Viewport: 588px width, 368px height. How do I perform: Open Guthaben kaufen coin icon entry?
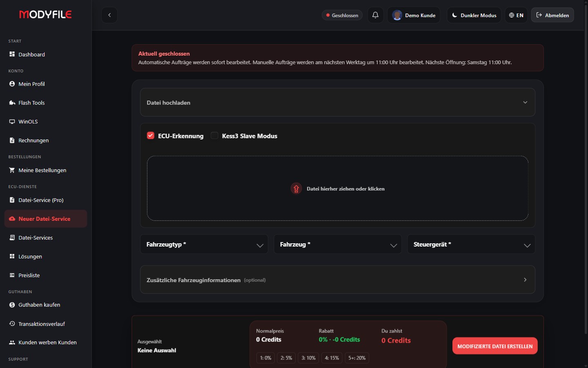coord(12,305)
